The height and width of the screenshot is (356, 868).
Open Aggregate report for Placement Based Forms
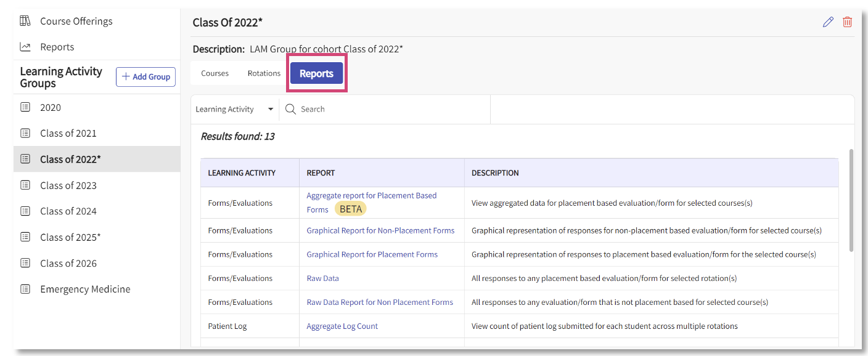coord(372,202)
